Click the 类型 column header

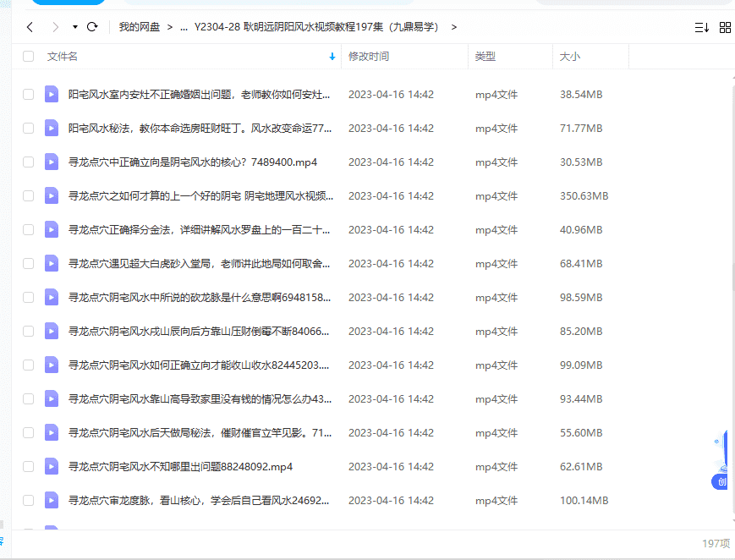click(x=485, y=57)
